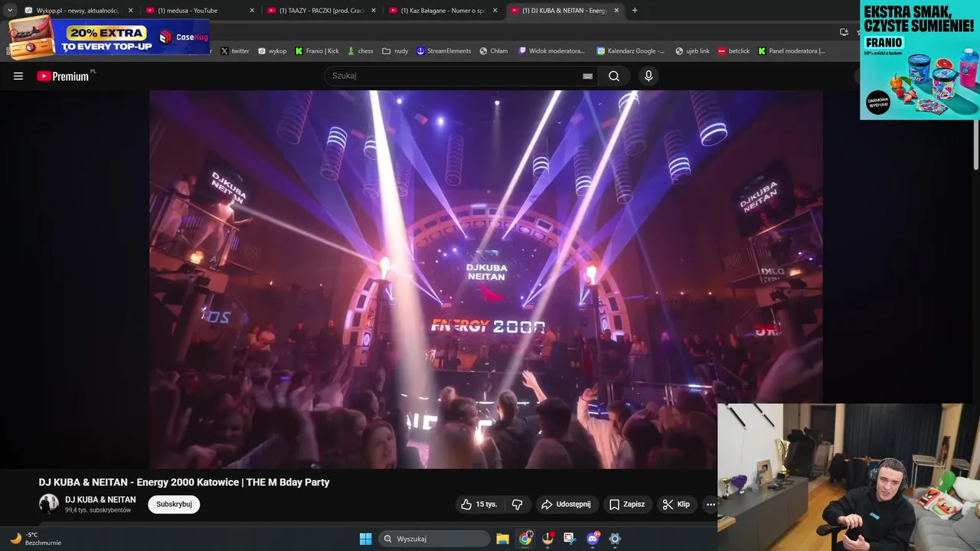Open DJ KUBA & NEITAN channel name link

click(100, 500)
